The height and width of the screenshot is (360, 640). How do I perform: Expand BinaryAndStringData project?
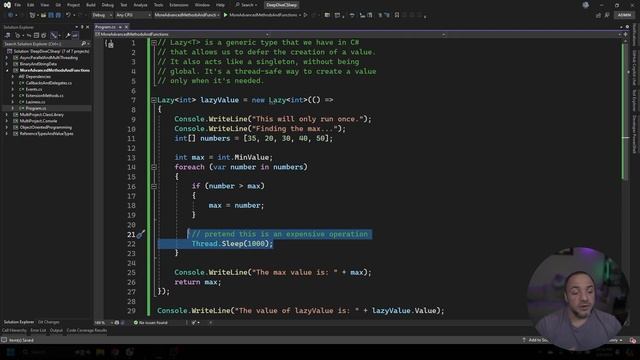point(7,64)
